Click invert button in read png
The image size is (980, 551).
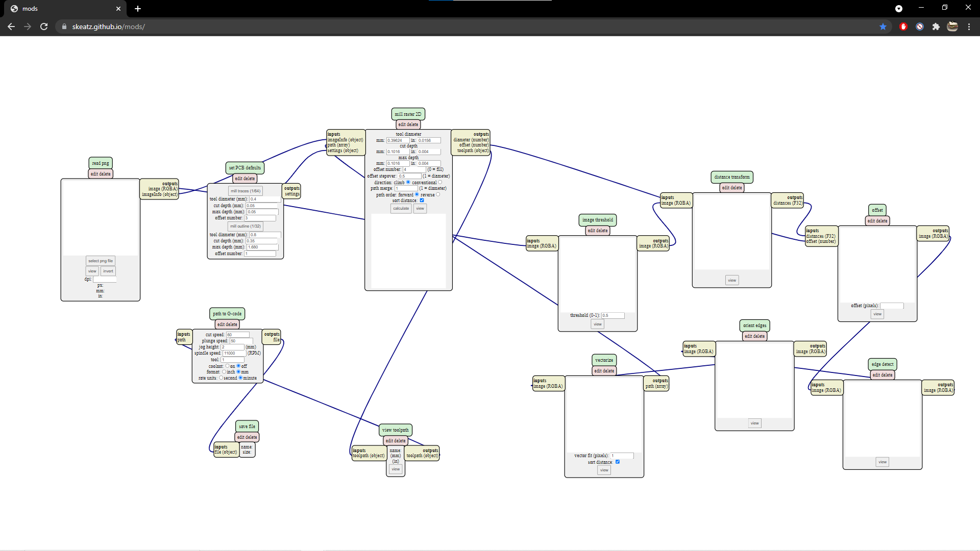(108, 271)
